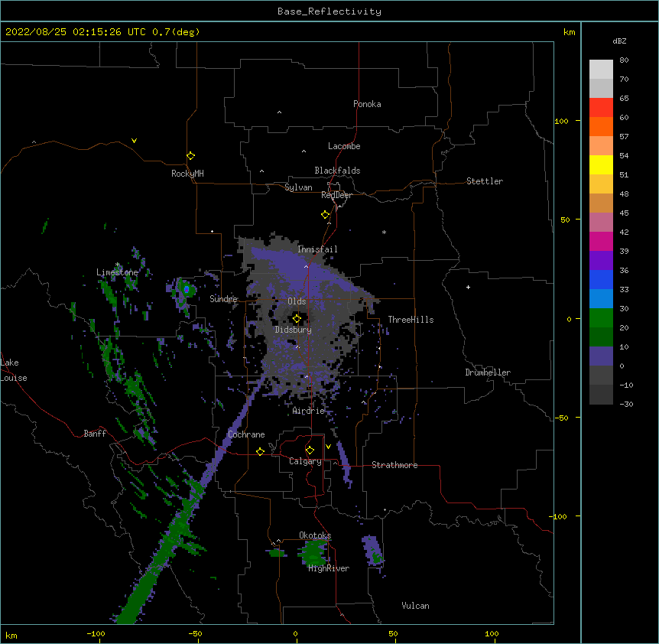Click the RockyMH label
The height and width of the screenshot is (644, 659).
[x=187, y=174]
